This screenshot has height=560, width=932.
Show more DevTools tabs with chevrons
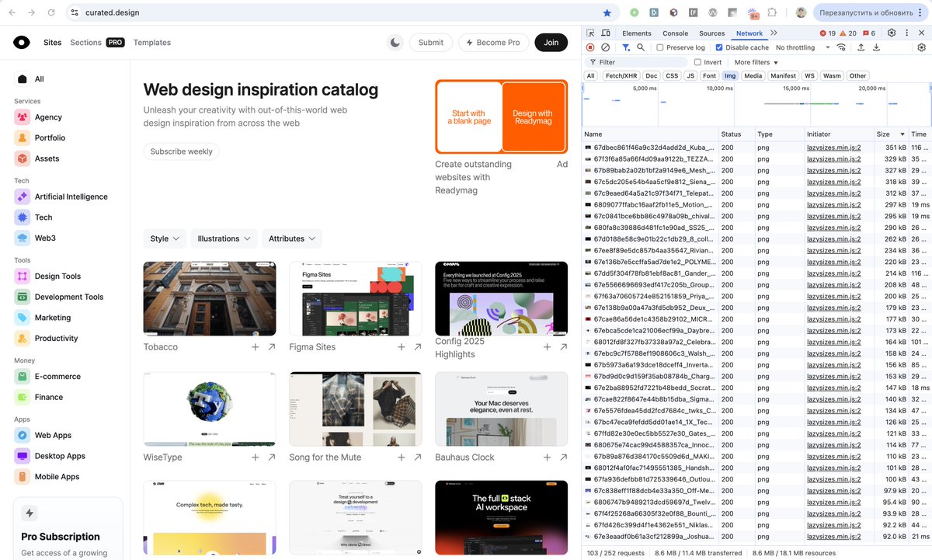pyautogui.click(x=774, y=33)
